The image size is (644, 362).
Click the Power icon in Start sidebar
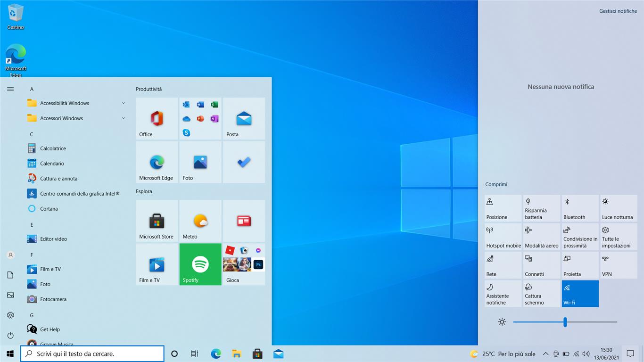[x=10, y=335]
